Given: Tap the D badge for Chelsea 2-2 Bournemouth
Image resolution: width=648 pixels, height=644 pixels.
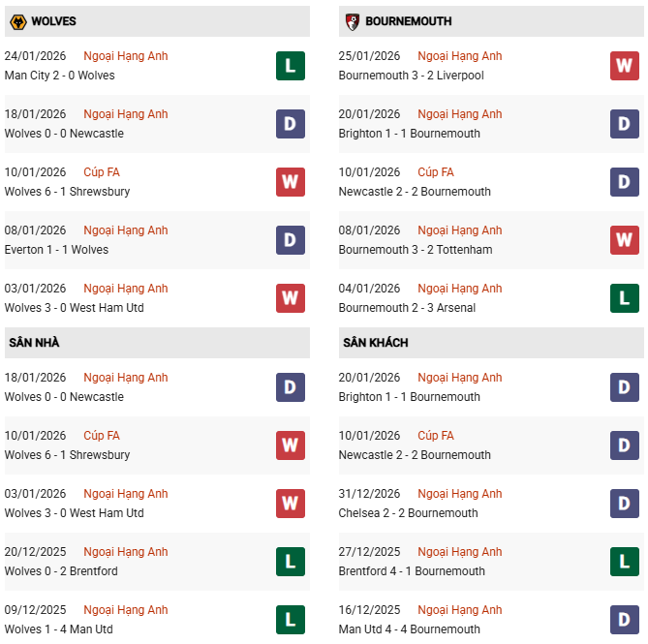Looking at the screenshot, I should tap(624, 504).
